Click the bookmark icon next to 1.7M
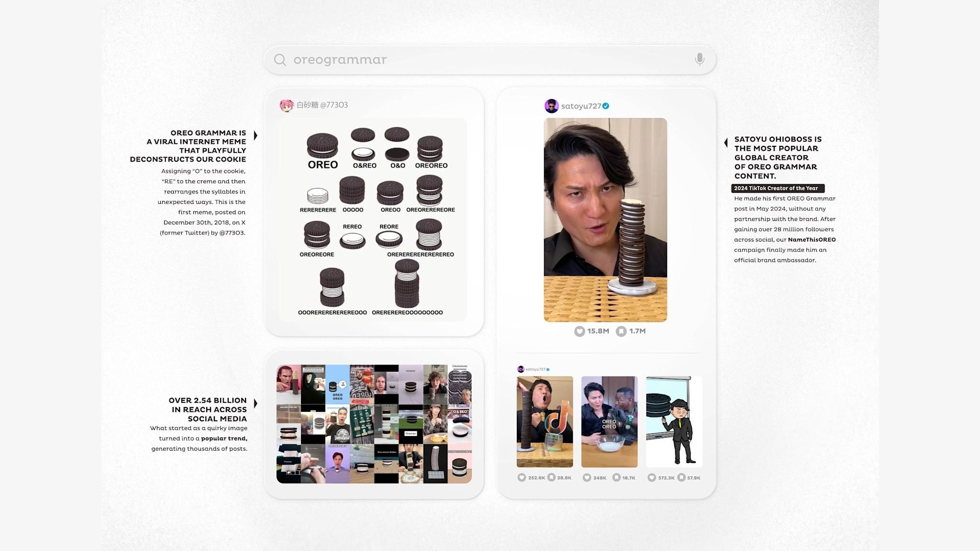980x551 pixels. pyautogui.click(x=621, y=331)
